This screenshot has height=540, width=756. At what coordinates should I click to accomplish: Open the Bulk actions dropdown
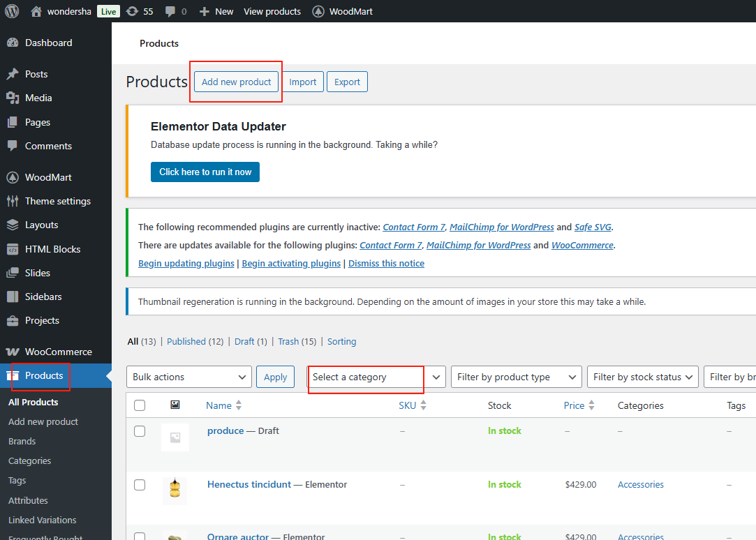(189, 377)
